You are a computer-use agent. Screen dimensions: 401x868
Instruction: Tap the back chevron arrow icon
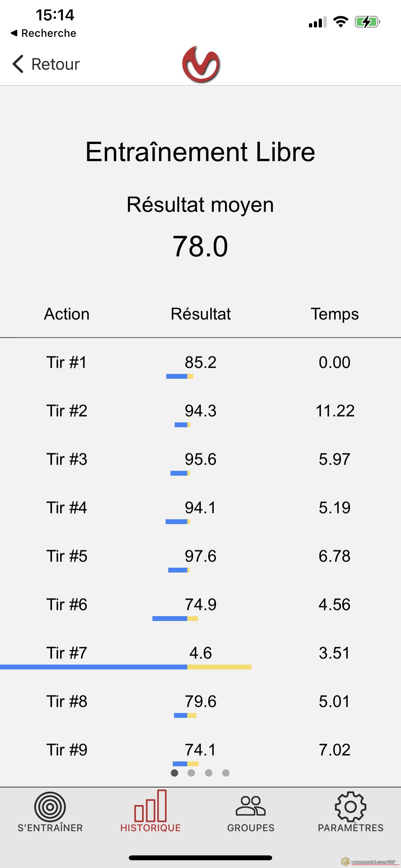point(18,64)
